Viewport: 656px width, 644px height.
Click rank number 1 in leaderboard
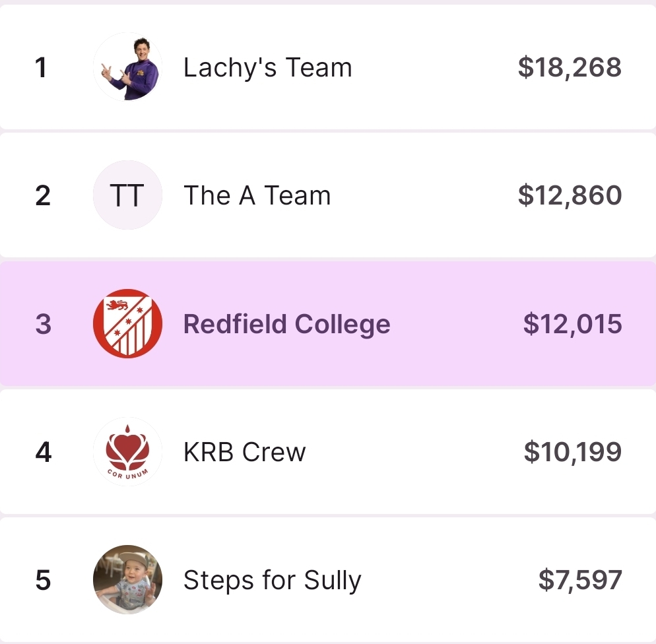tap(42, 67)
